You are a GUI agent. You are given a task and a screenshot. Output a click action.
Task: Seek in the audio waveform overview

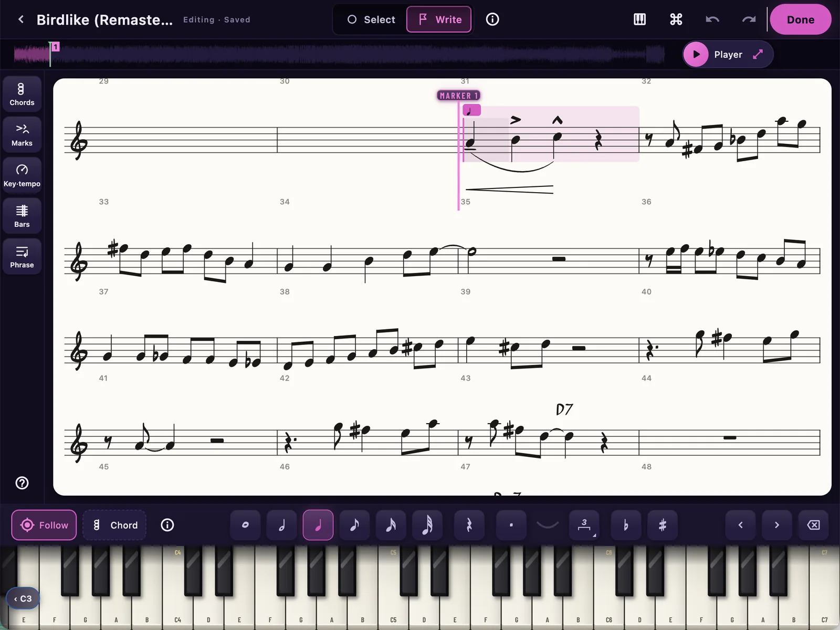(x=339, y=54)
